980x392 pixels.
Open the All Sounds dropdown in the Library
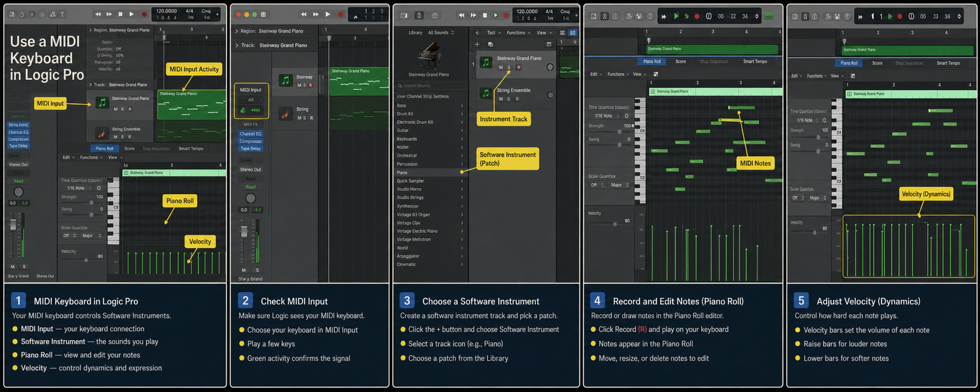441,32
